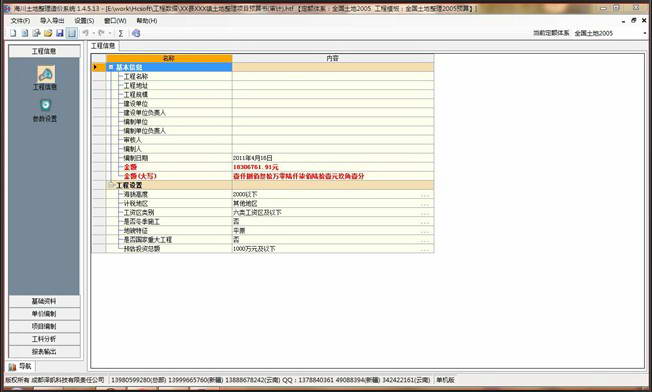Click the 六类工资区及以下 value
Image resolution: width=652 pixels, height=392 pixels.
pos(257,212)
